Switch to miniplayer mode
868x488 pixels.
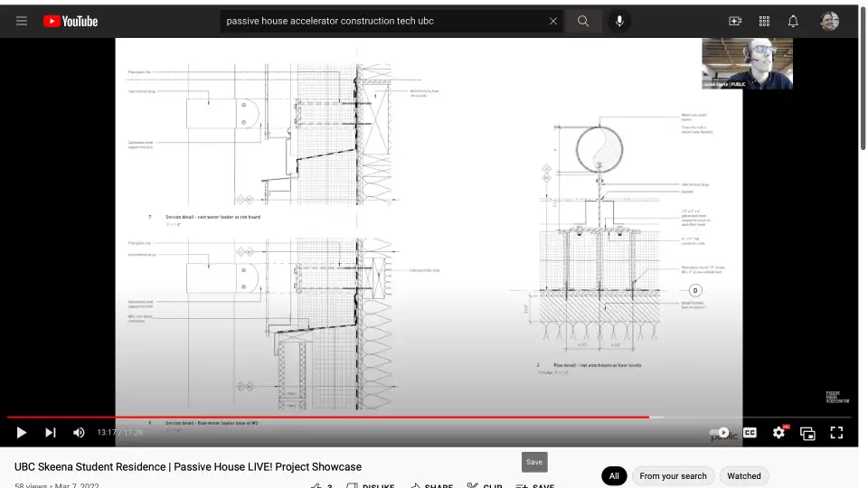tap(807, 433)
